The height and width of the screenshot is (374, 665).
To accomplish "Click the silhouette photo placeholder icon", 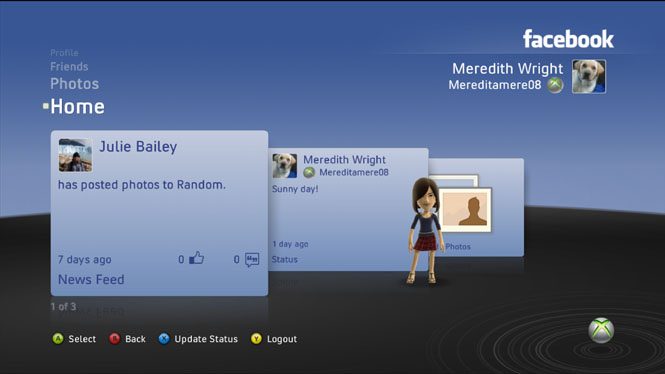I will point(465,209).
